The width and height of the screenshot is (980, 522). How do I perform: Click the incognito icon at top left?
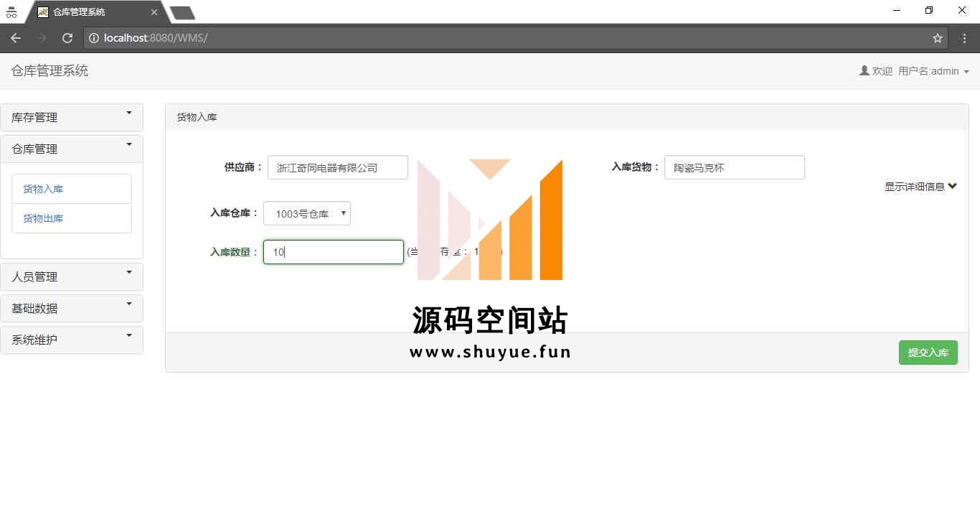click(x=11, y=12)
